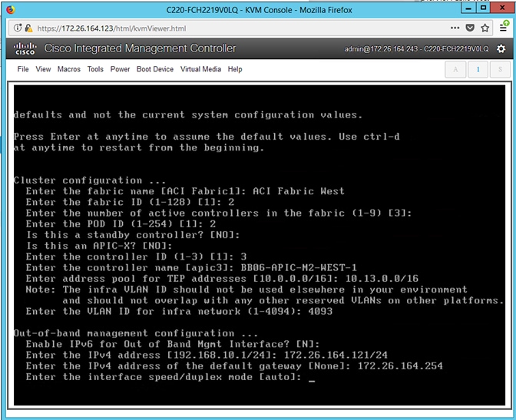Open the Macros menu
The width and height of the screenshot is (516, 420).
coord(69,69)
